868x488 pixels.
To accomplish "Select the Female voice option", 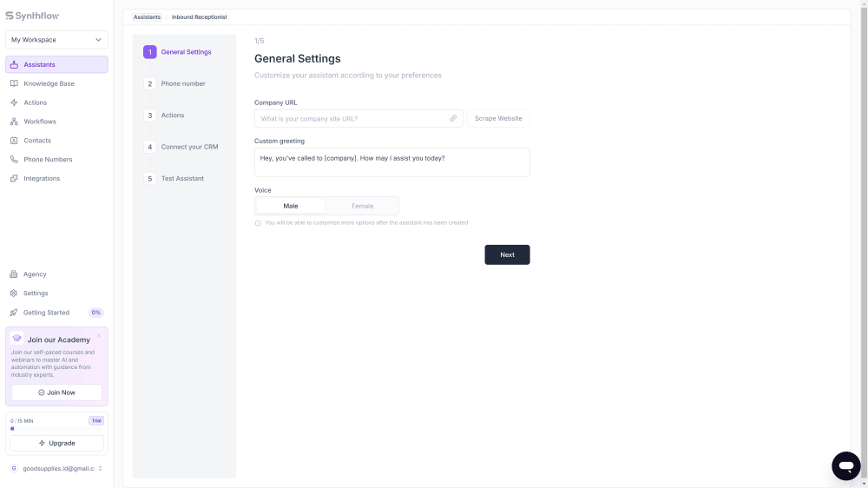I will 362,206.
